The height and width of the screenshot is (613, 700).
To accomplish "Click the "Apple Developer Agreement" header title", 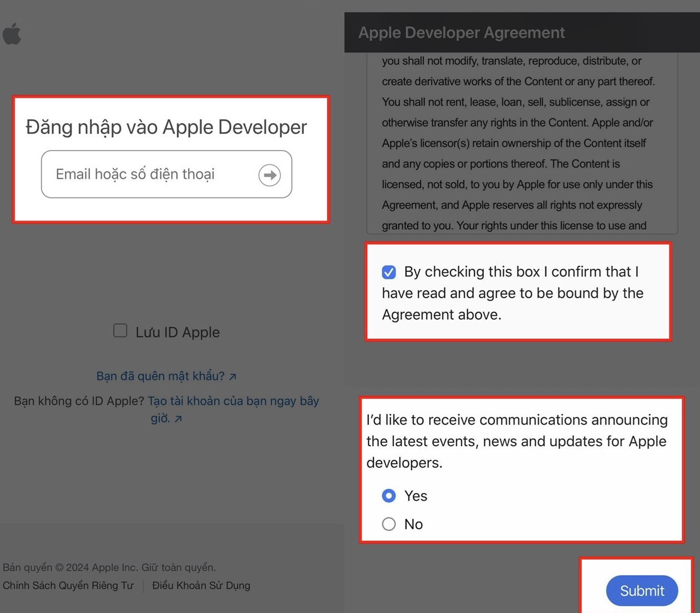I will pos(461,33).
